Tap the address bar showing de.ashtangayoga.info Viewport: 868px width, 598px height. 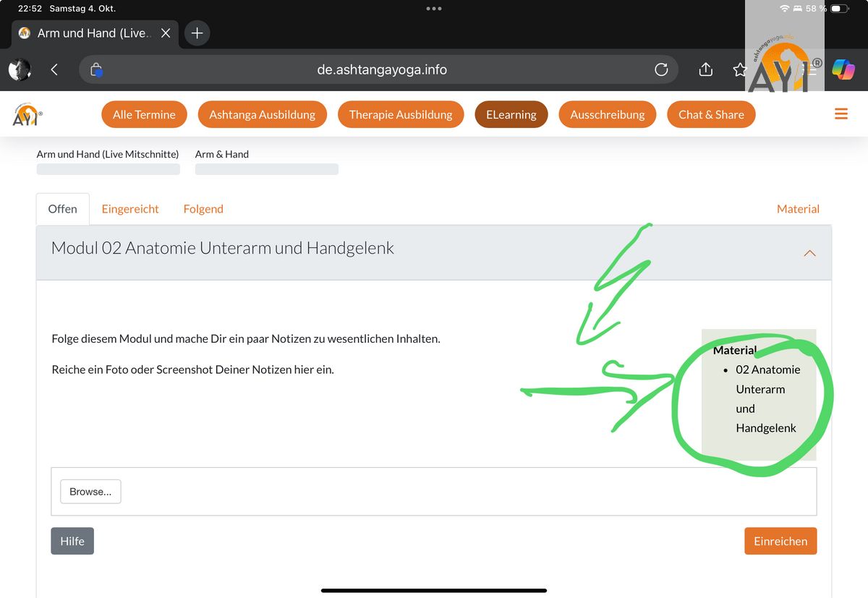tap(382, 70)
